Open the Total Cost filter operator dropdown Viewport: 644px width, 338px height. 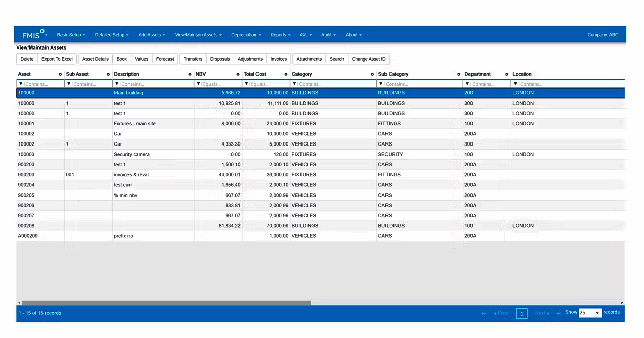point(246,84)
